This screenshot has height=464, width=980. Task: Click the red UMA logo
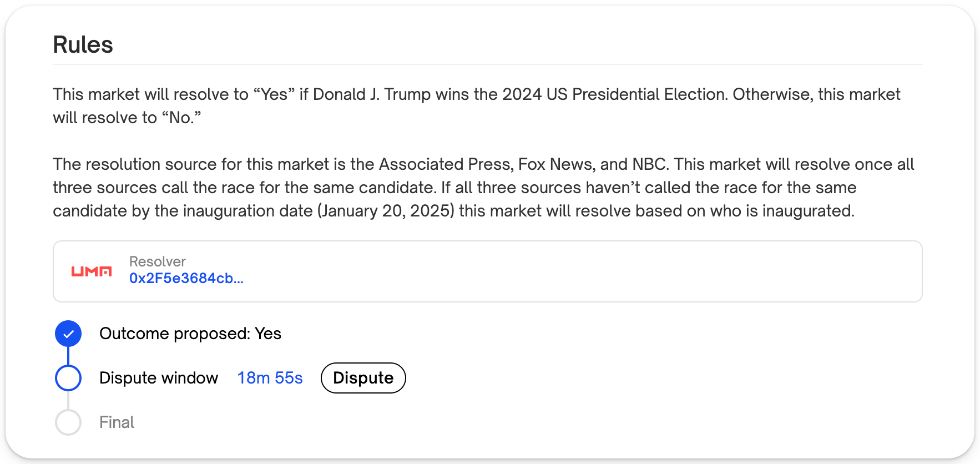click(x=92, y=271)
